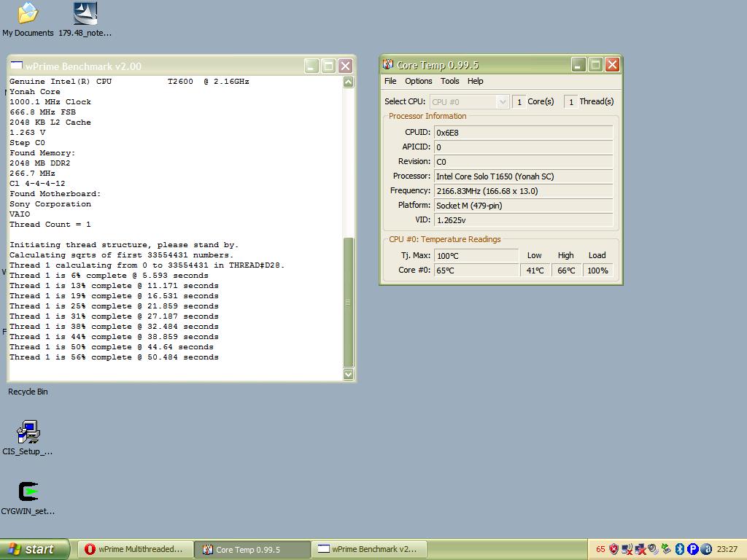Switch to wPrime Multithreaded Opera taskbar button
The height and width of the screenshot is (560, 747).
click(135, 549)
